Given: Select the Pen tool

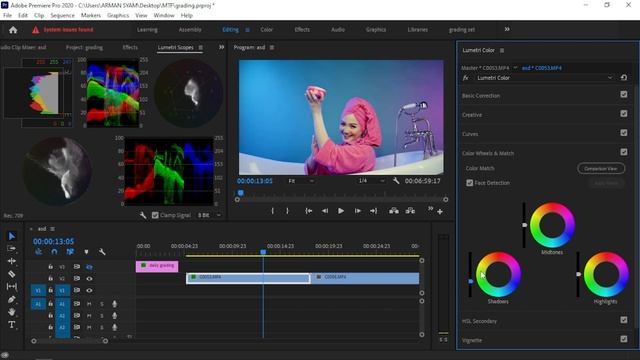Looking at the screenshot, I should (11, 299).
